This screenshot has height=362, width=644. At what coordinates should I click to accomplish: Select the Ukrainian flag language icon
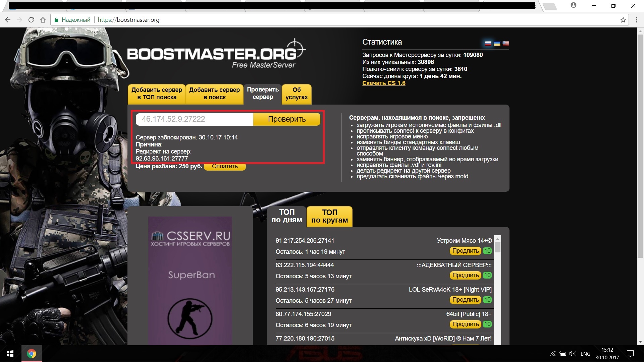pyautogui.click(x=497, y=43)
